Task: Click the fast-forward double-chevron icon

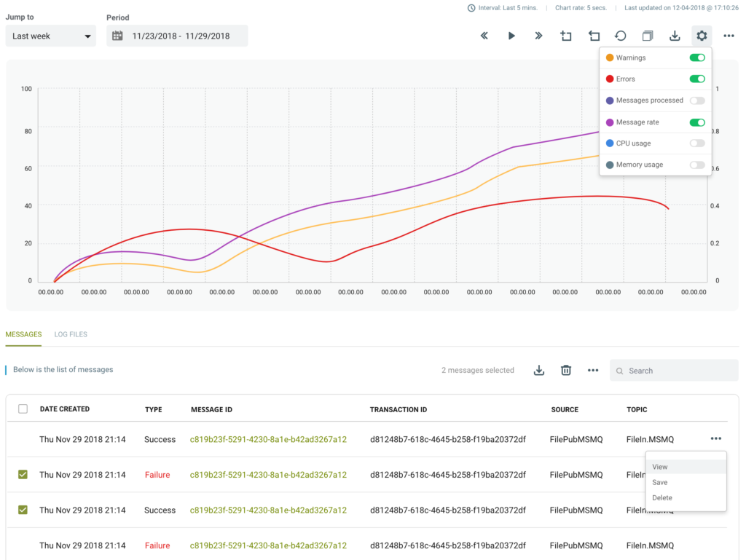Action: [538, 36]
